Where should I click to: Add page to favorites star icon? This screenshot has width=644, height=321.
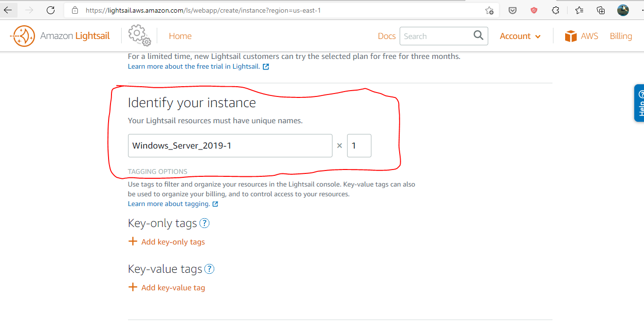489,10
